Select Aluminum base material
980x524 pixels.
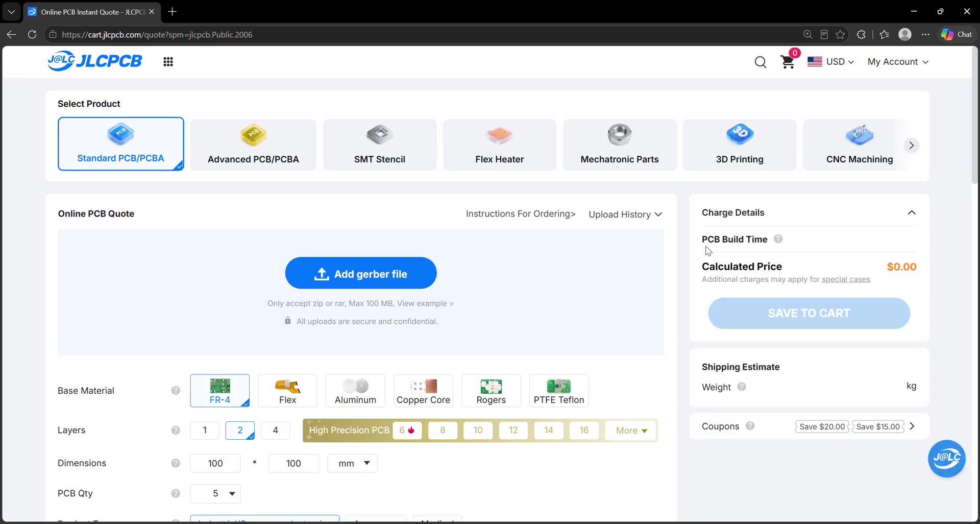(355, 391)
